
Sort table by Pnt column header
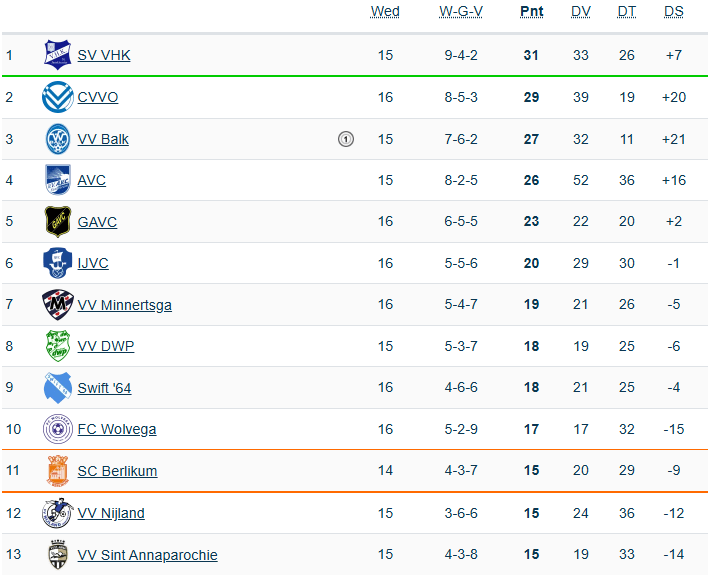[x=531, y=12]
